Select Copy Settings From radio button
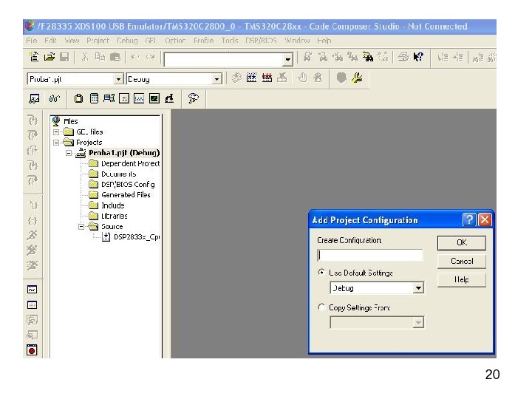532x399 pixels. [x=321, y=307]
